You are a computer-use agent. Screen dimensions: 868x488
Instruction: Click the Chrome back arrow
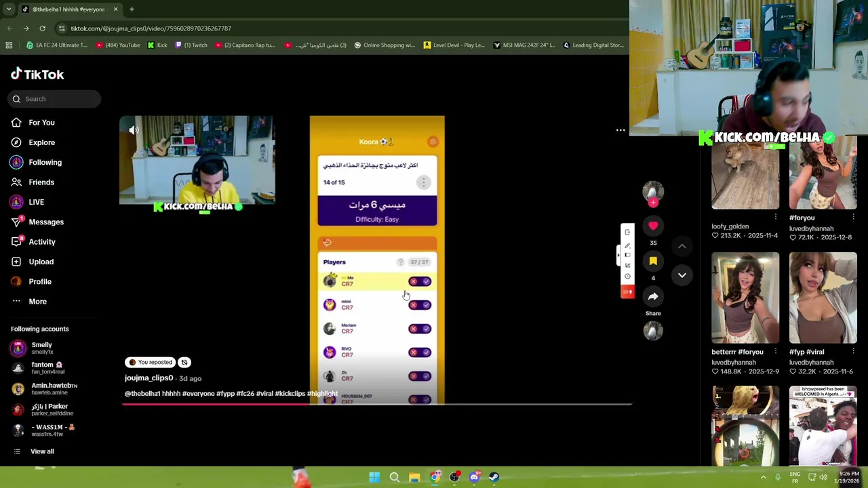tap(9, 28)
